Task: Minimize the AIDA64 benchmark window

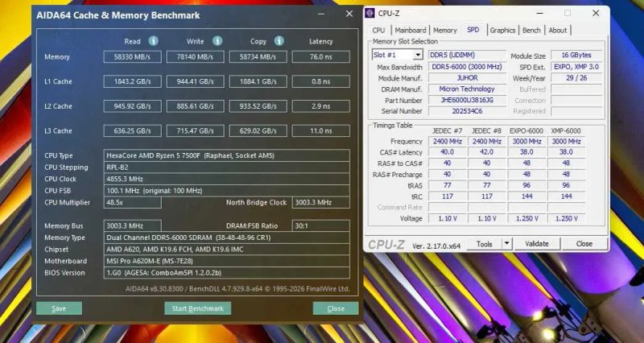Action: pyautogui.click(x=321, y=14)
